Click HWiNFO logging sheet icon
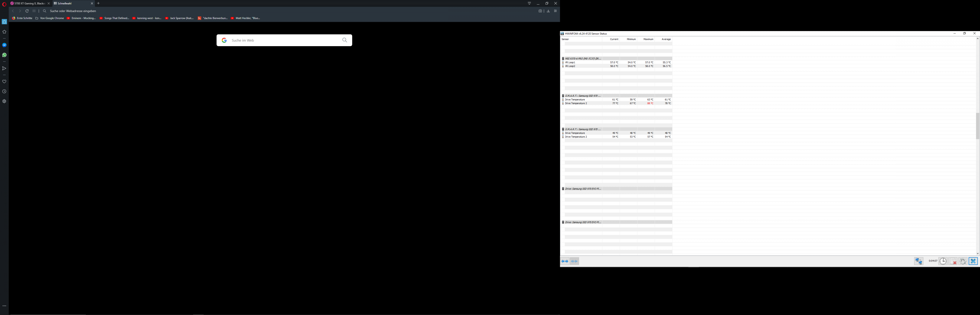This screenshot has height=315, width=980. pos(953,261)
